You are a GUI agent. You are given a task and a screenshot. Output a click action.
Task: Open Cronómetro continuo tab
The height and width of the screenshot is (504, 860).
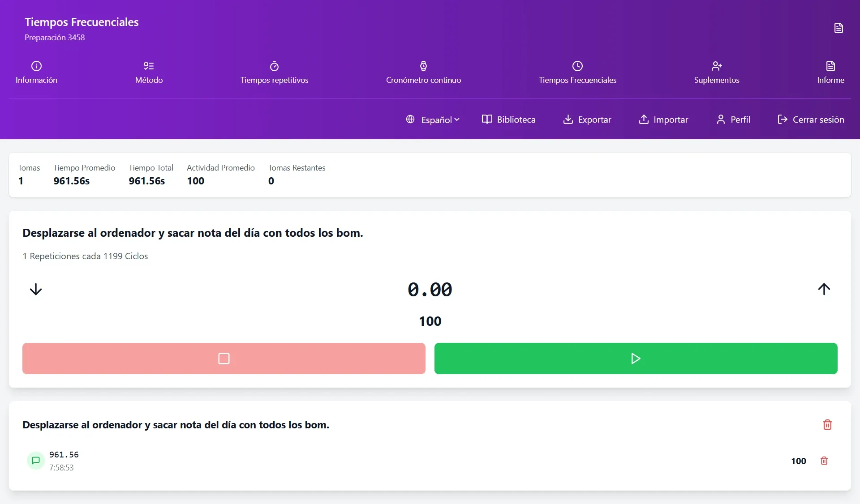(423, 73)
